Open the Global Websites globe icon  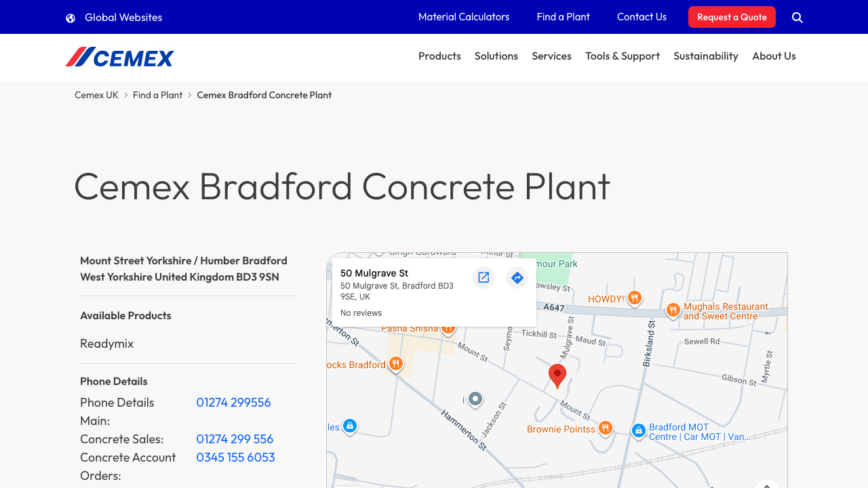[x=70, y=17]
